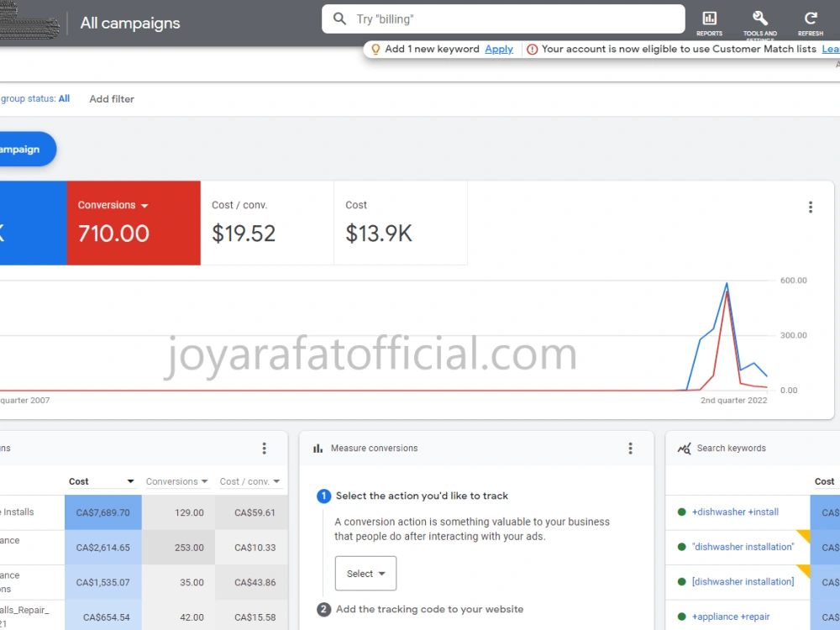Click the Refresh icon
Image resolution: width=840 pixels, height=630 pixels.
coord(811,18)
